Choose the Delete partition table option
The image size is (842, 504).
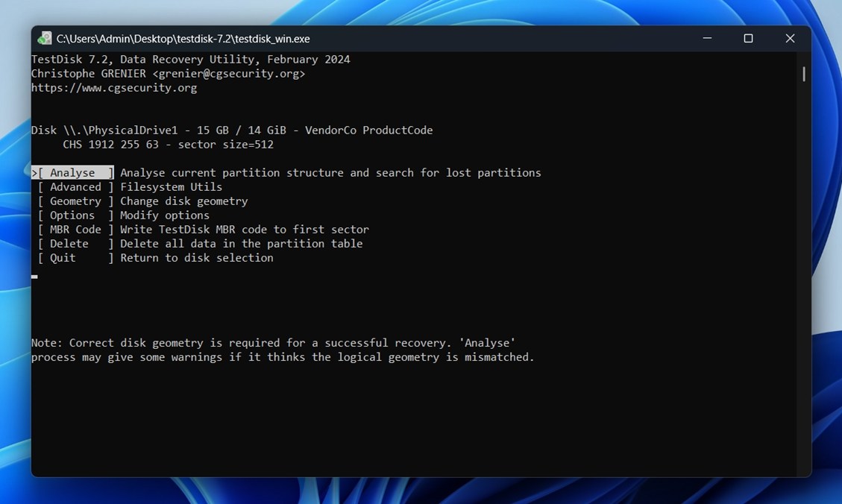[x=69, y=244]
